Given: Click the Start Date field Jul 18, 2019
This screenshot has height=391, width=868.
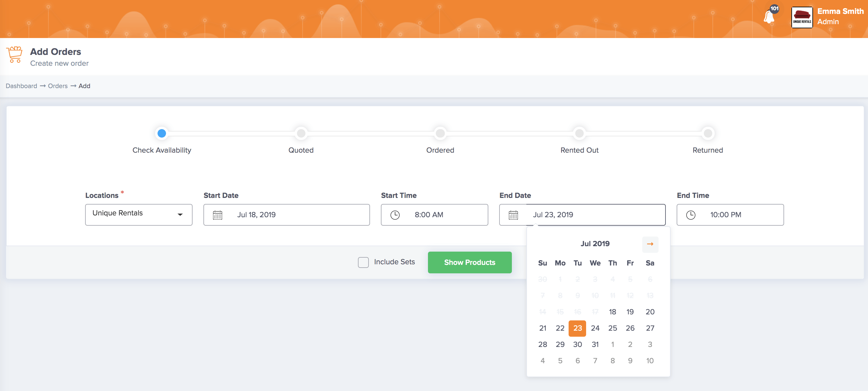Looking at the screenshot, I should pos(287,215).
